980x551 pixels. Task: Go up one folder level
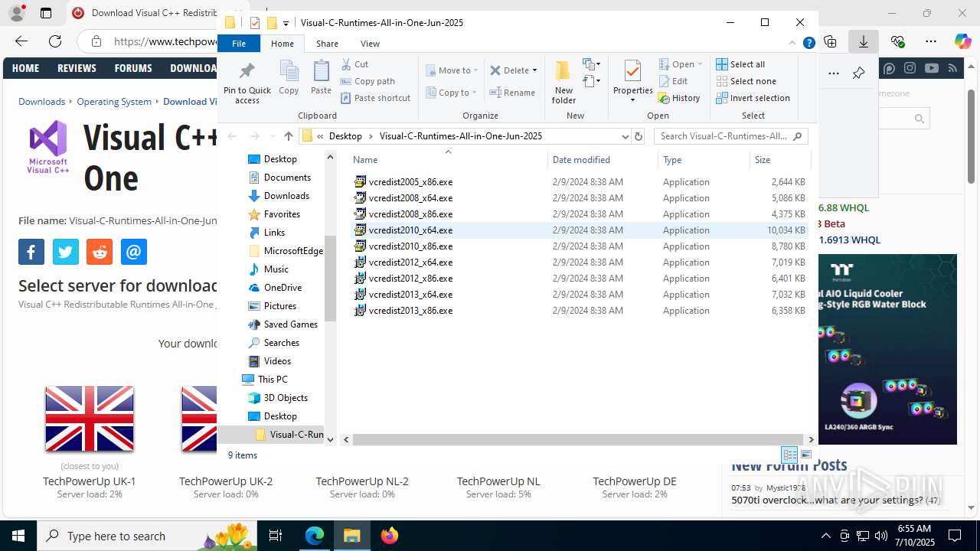tap(288, 136)
